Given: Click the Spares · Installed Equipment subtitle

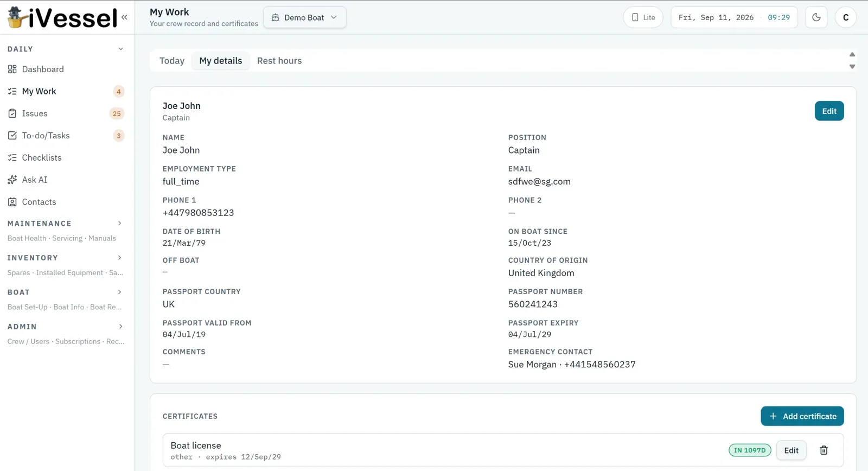Looking at the screenshot, I should (65, 272).
